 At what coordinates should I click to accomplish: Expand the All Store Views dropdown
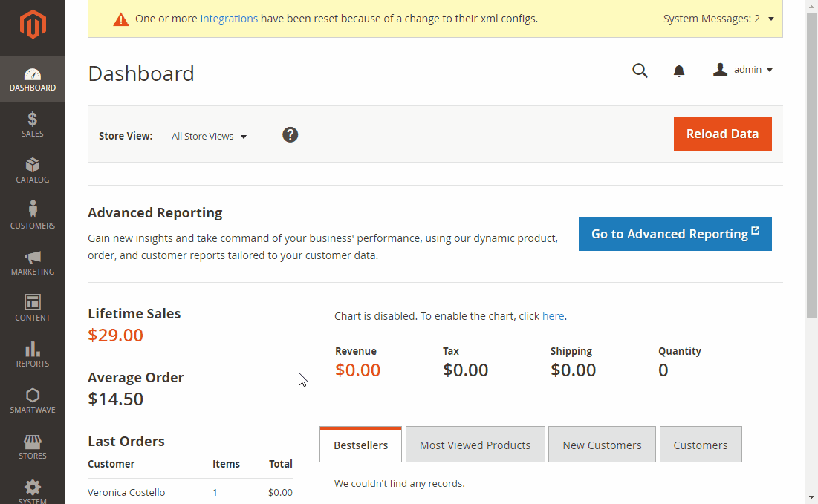pos(209,137)
